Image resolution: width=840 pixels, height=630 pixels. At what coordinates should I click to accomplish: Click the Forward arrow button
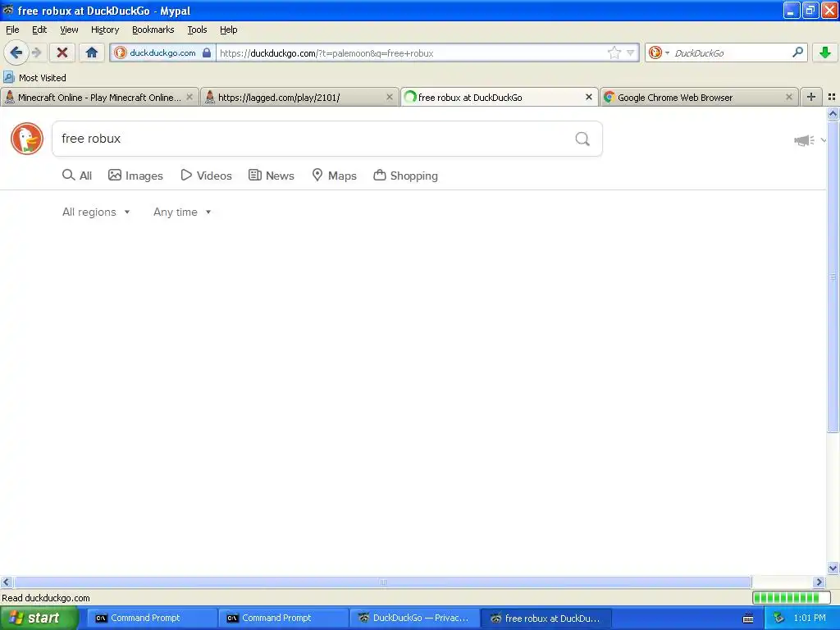[x=36, y=52]
